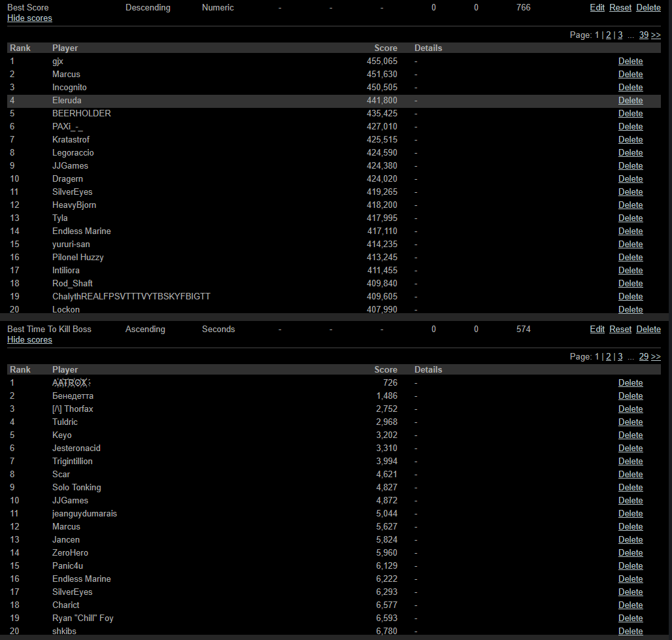Delete AATROX's 726 boss time entry
672x640 pixels.
point(630,383)
